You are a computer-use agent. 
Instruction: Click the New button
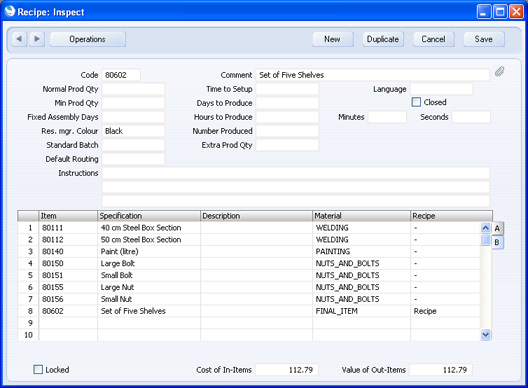tap(332, 39)
